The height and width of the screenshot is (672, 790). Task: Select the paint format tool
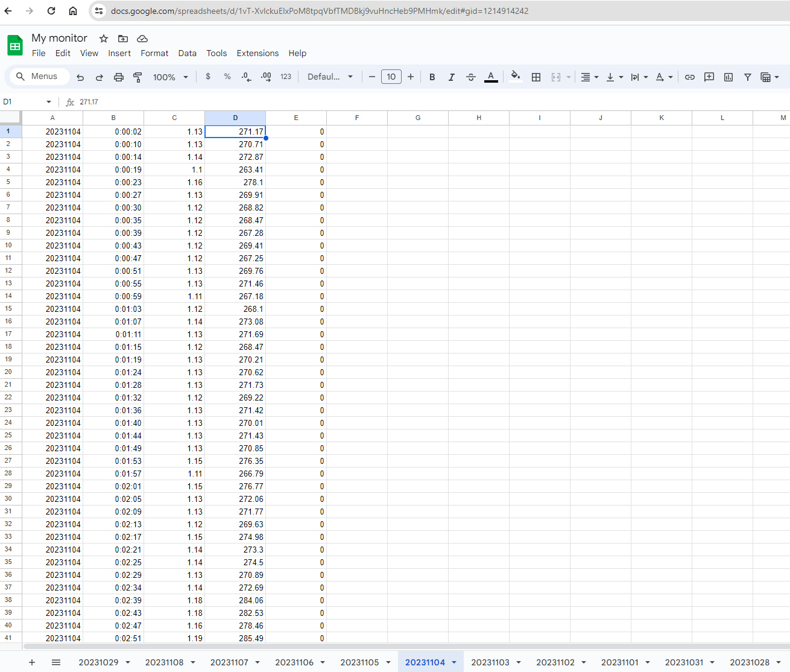[137, 77]
